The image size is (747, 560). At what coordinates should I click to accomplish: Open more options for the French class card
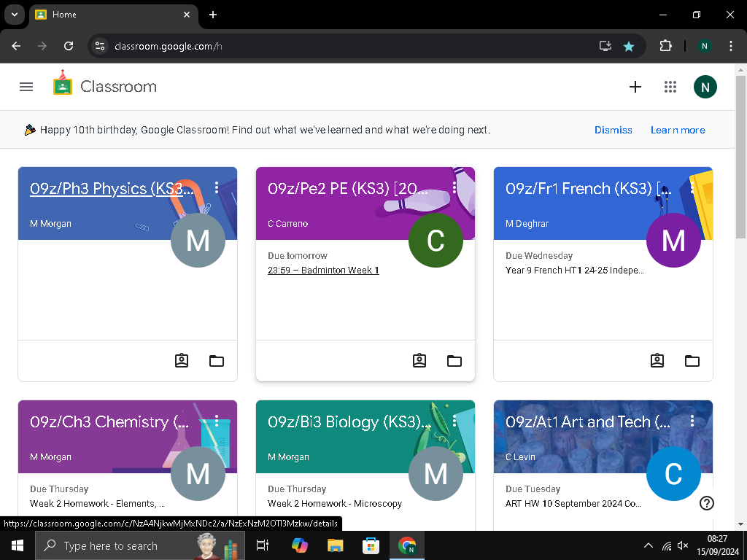click(692, 187)
